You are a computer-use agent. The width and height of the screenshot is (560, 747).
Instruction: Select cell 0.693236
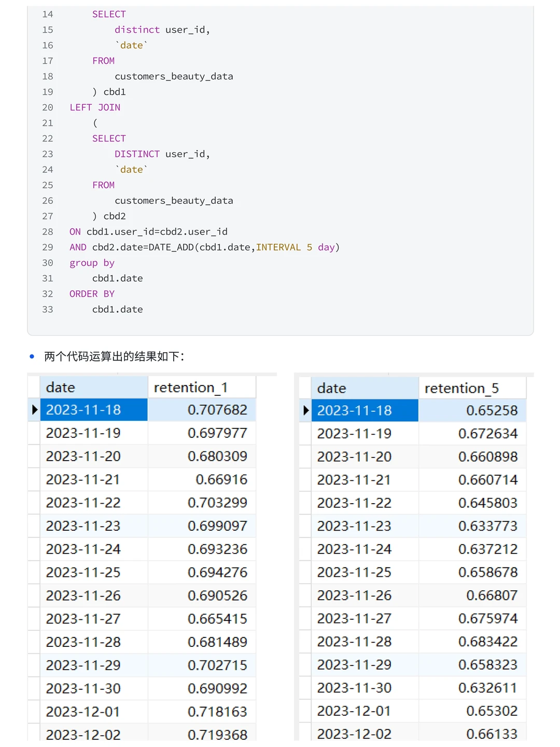pos(202,549)
